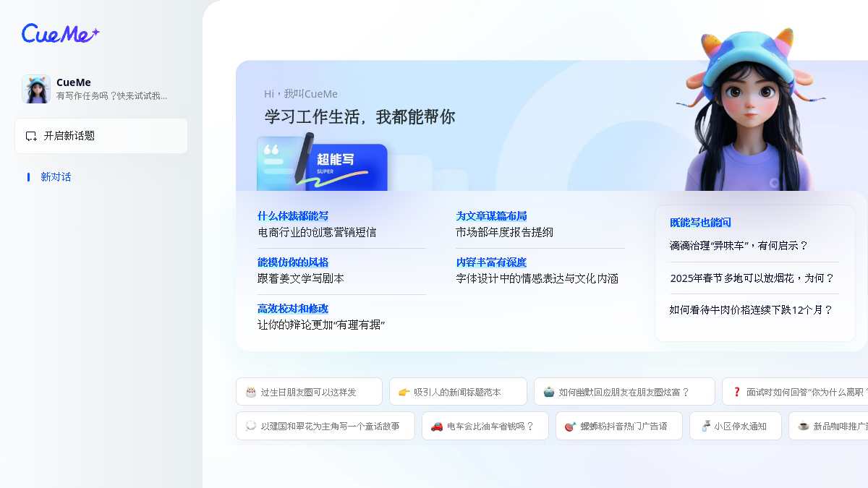Image resolution: width=868 pixels, height=488 pixels.
Task: Select 新品咖啡推广 suggestion chip
Action: [x=828, y=426]
